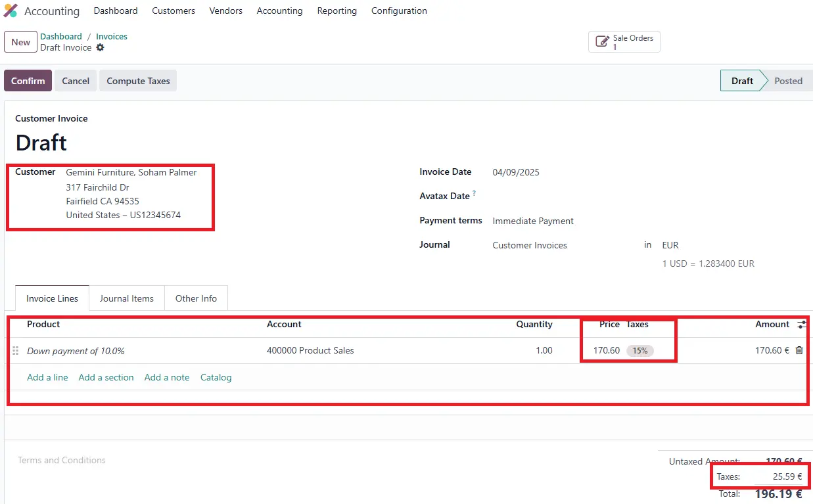Go to Invoices breadcrumb link
The image size is (813, 504).
(112, 36)
